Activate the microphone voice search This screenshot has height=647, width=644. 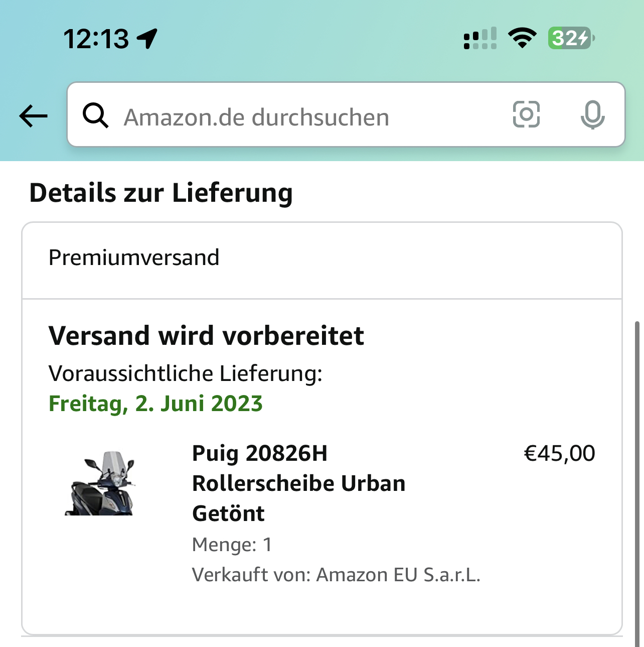(592, 115)
